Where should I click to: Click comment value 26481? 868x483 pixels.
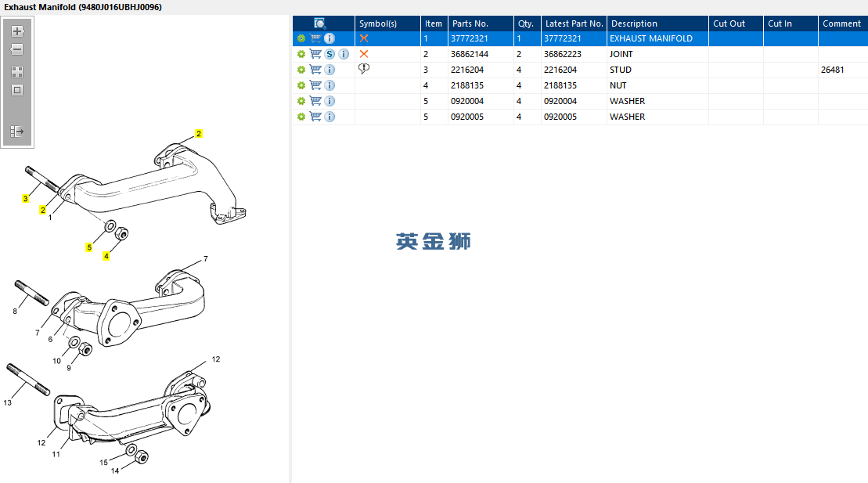click(x=833, y=70)
